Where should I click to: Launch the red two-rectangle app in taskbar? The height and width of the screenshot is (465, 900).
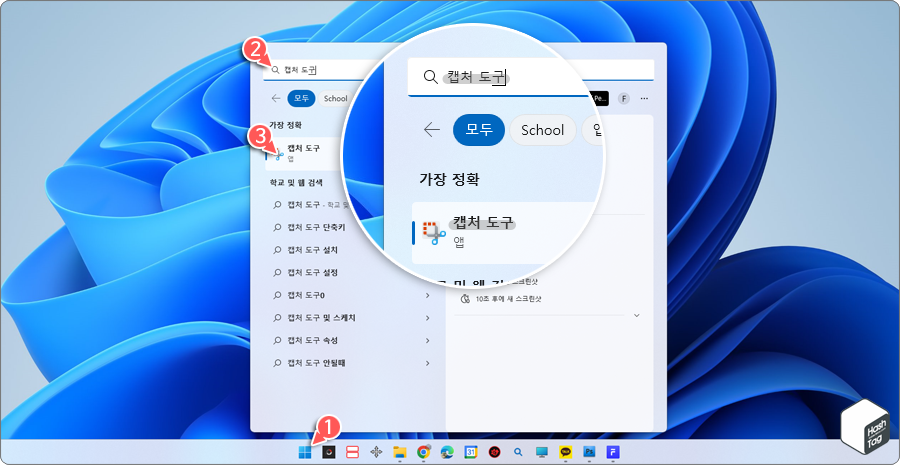[352, 452]
